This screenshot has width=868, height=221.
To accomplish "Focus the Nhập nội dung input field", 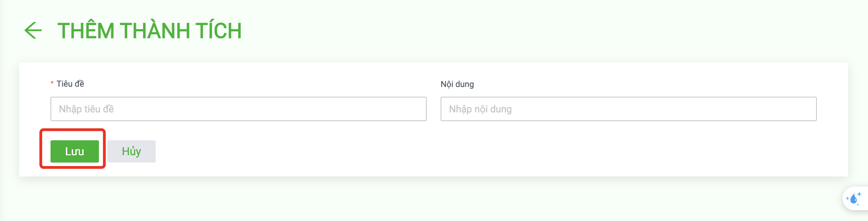I will coord(629,109).
